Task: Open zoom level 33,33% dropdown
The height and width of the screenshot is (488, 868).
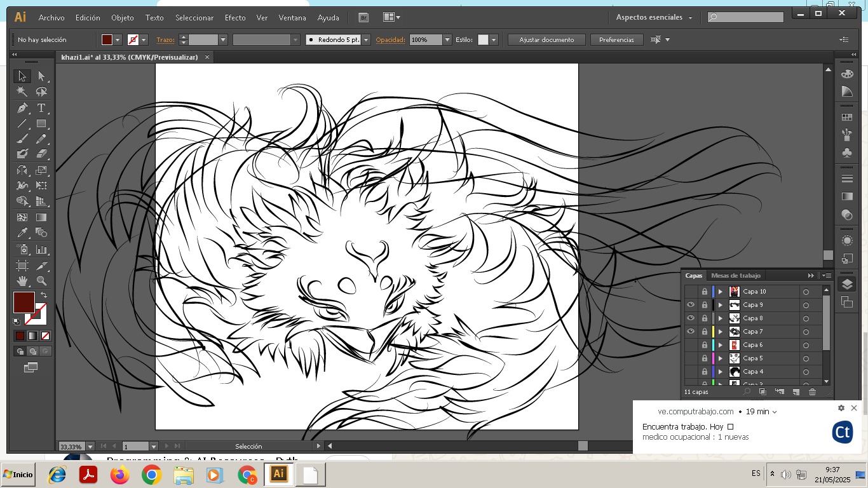Action: pyautogui.click(x=90, y=447)
